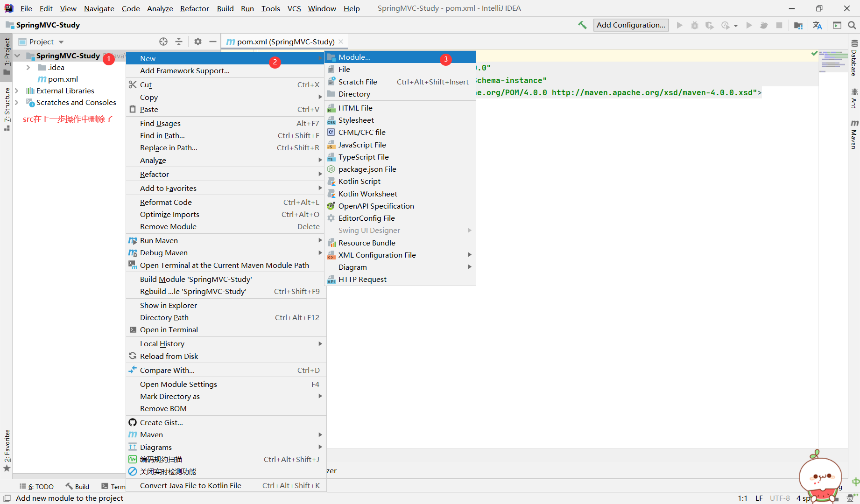Viewport: 860px width, 504px height.
Task: Click Reformat Code in context menu
Action: (x=226, y=202)
